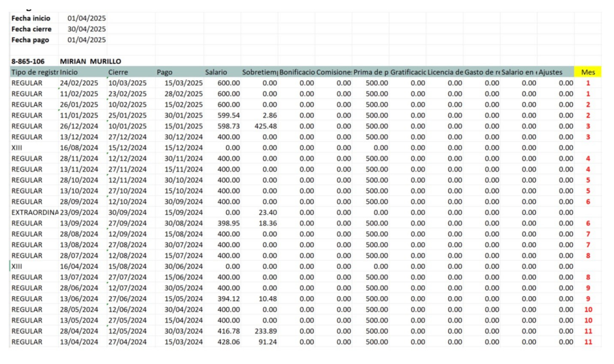Image resolution: width=614 pixels, height=364 pixels.
Task: Select the employee ID cell 8-865-106
Action: pyautogui.click(x=28, y=61)
